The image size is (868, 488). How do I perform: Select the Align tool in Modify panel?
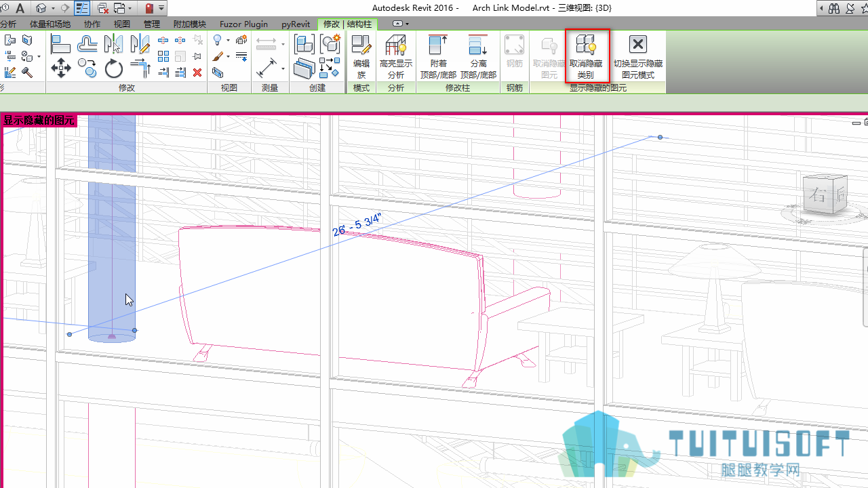pyautogui.click(x=61, y=45)
